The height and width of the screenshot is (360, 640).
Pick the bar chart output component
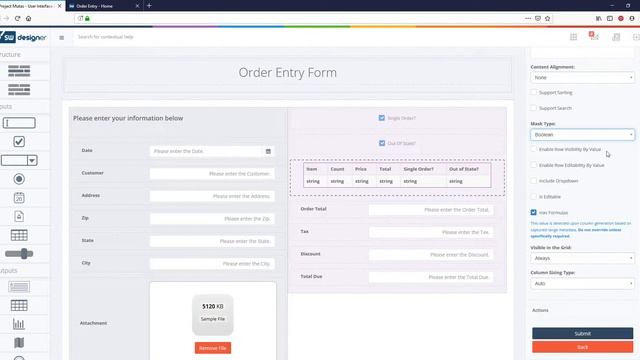(19, 324)
